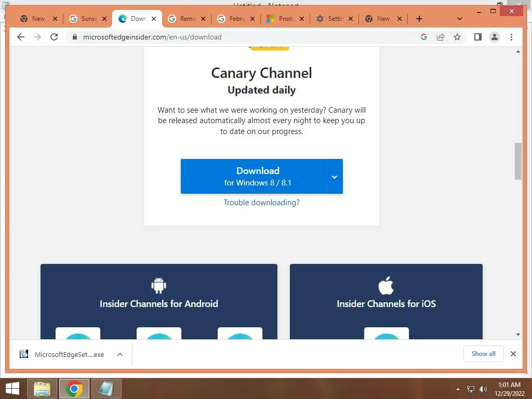Viewport: 532px width, 399px height.
Task: Select Insider Channels for iOS heading
Action: (x=386, y=303)
